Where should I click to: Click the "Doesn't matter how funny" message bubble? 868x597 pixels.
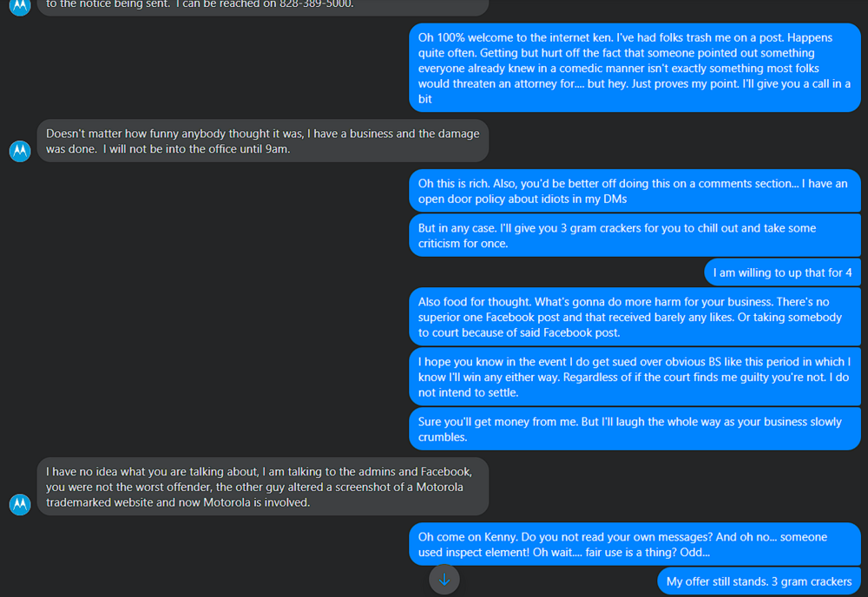262,141
